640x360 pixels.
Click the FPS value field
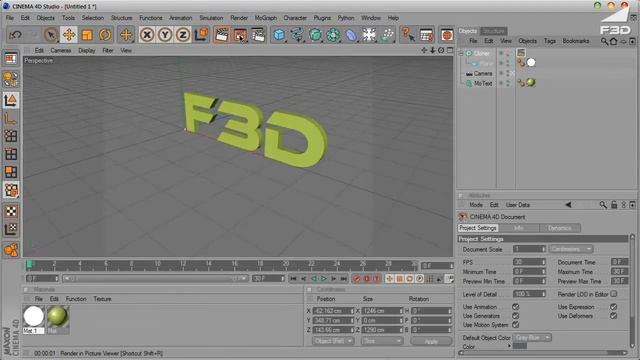click(529, 262)
